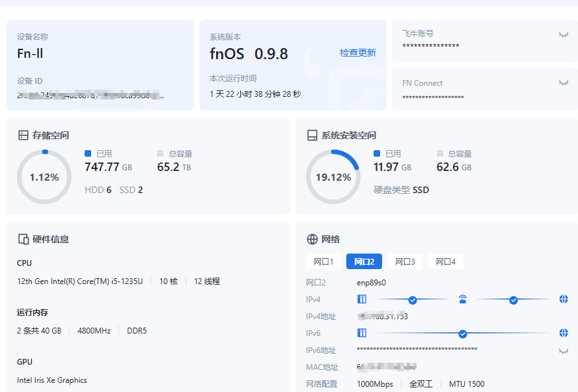Click the Intel Iris Xe Graphics GPU text
Screen dimensions: 578x392
[52, 380]
